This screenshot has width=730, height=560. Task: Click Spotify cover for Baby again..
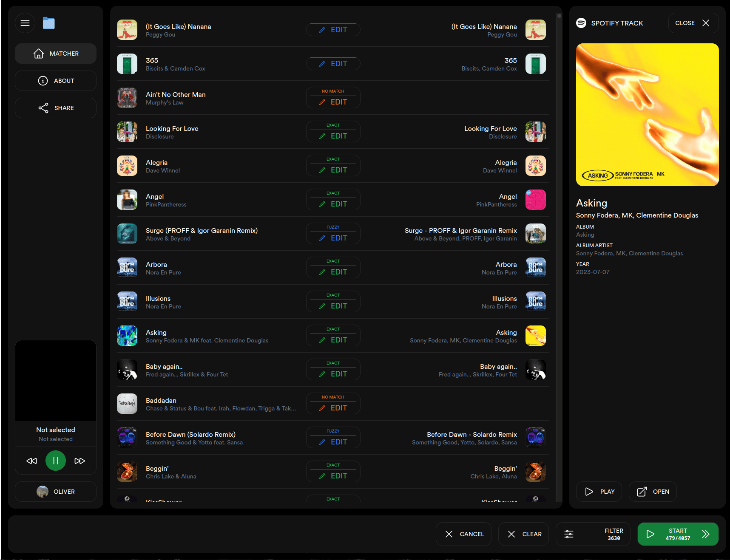[536, 370]
